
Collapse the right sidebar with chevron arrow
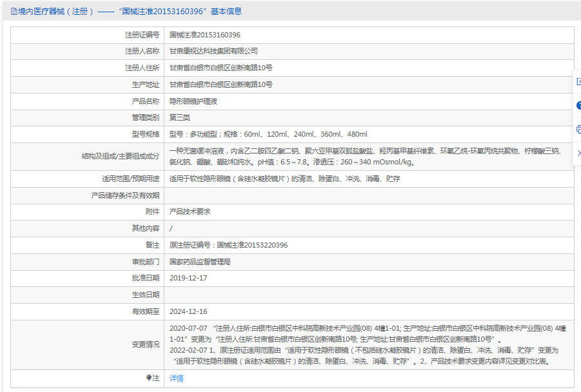[578, 153]
